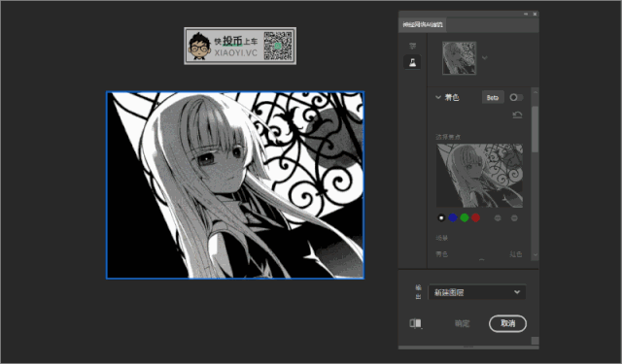Image resolution: width=622 pixels, height=364 pixels.
Task: Pick the red color dot
Action: pyautogui.click(x=475, y=217)
